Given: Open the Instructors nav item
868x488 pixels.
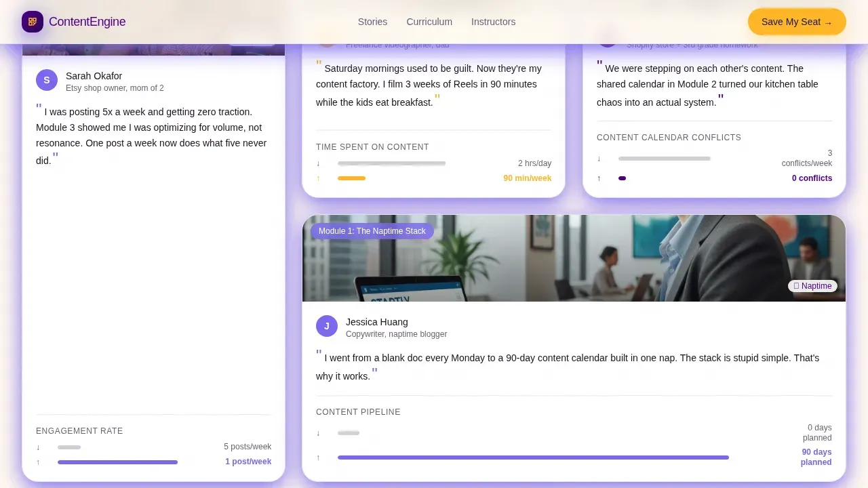Looking at the screenshot, I should point(493,22).
